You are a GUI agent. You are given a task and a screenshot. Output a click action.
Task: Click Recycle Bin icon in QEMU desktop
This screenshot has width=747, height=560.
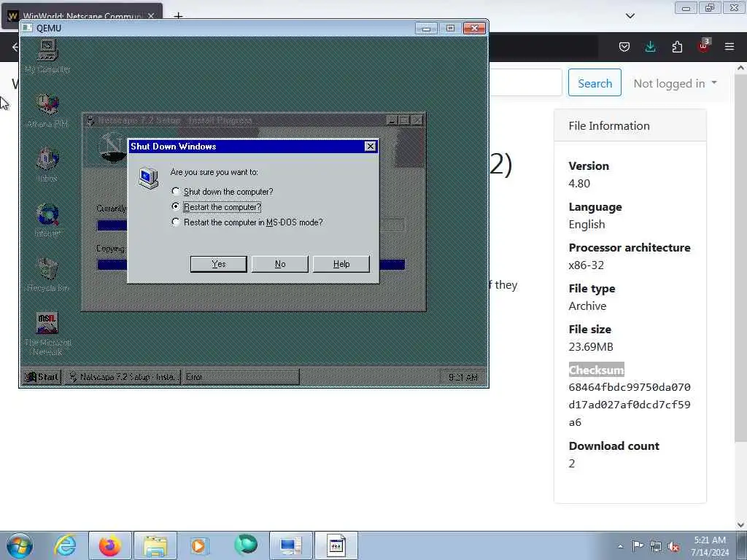tap(47, 274)
